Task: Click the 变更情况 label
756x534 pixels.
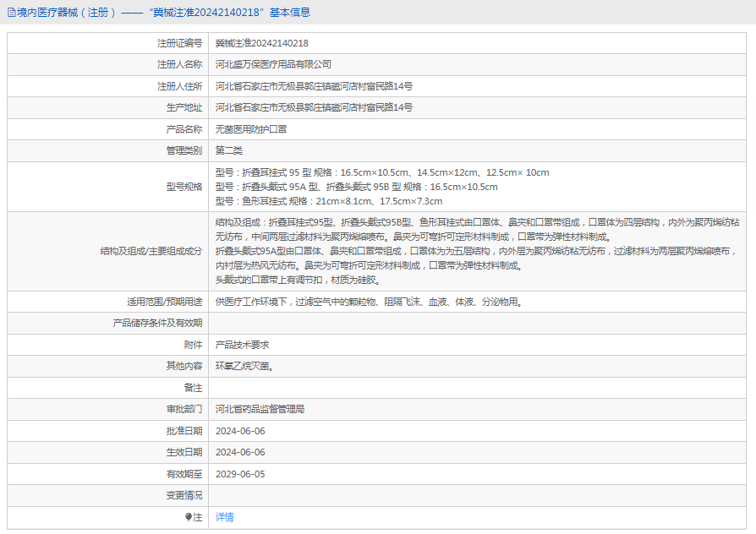Action: [x=184, y=495]
